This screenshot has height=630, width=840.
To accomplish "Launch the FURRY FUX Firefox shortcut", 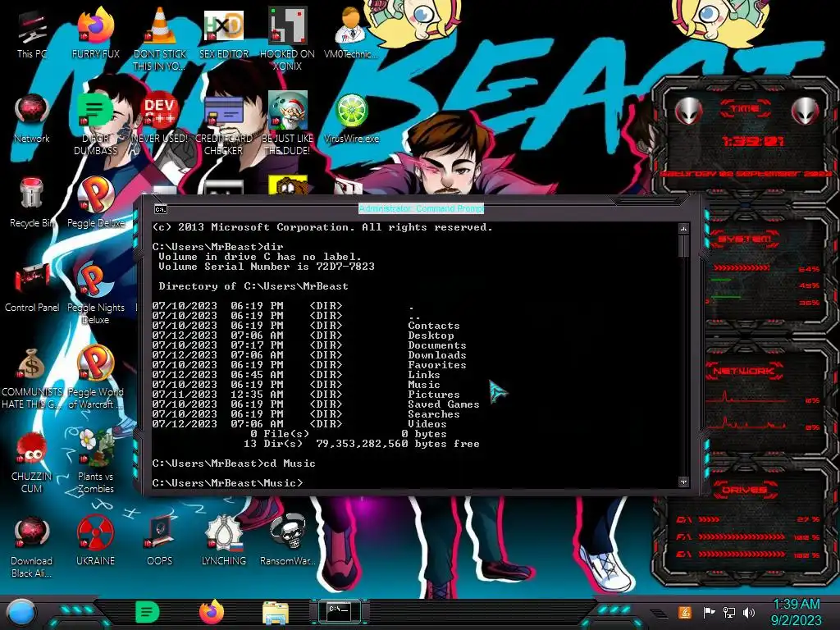I will [95, 33].
